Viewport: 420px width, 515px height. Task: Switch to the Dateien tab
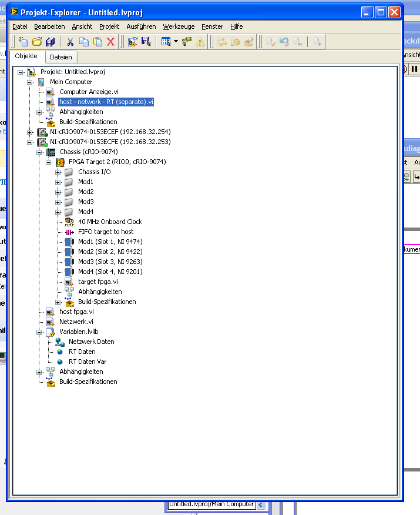click(61, 57)
